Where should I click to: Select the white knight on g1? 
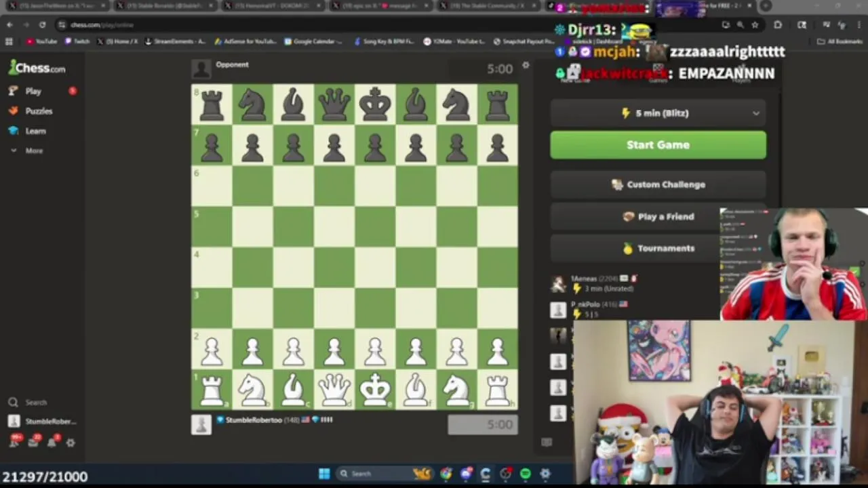pyautogui.click(x=456, y=389)
